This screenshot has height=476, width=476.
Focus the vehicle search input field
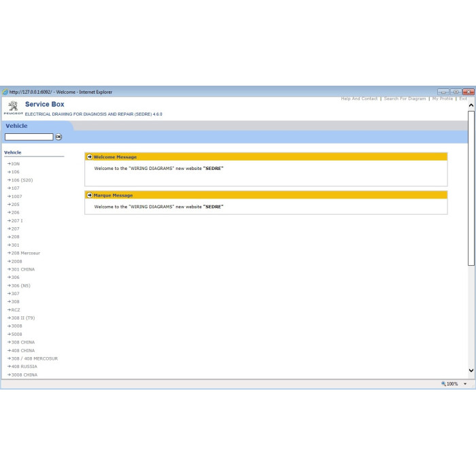click(x=29, y=137)
